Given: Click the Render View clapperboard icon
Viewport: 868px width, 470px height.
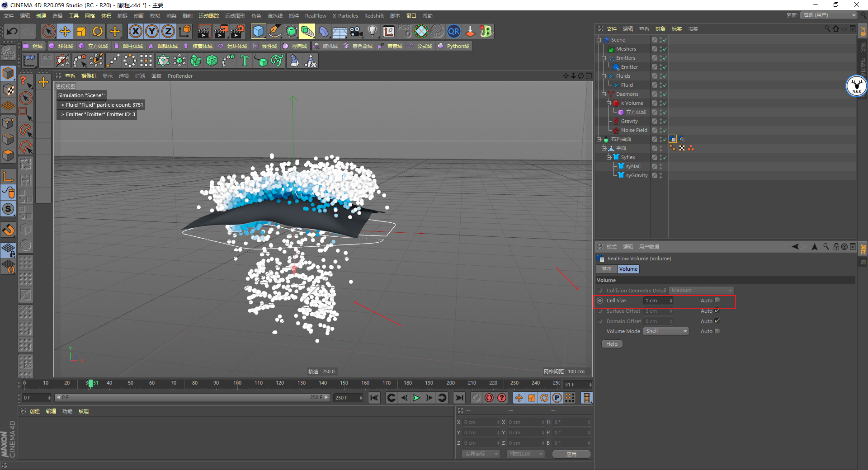Looking at the screenshot, I should (204, 31).
